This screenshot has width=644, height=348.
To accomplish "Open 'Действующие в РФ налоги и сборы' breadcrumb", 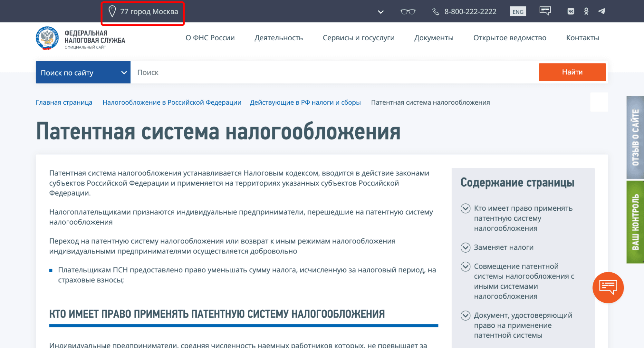I will point(305,102).
